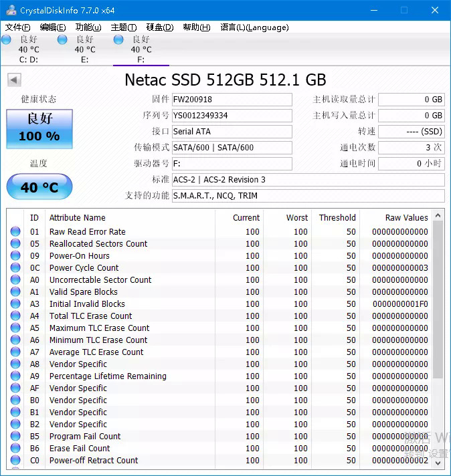Click status orb beside Erase Fail Count

click(x=15, y=449)
